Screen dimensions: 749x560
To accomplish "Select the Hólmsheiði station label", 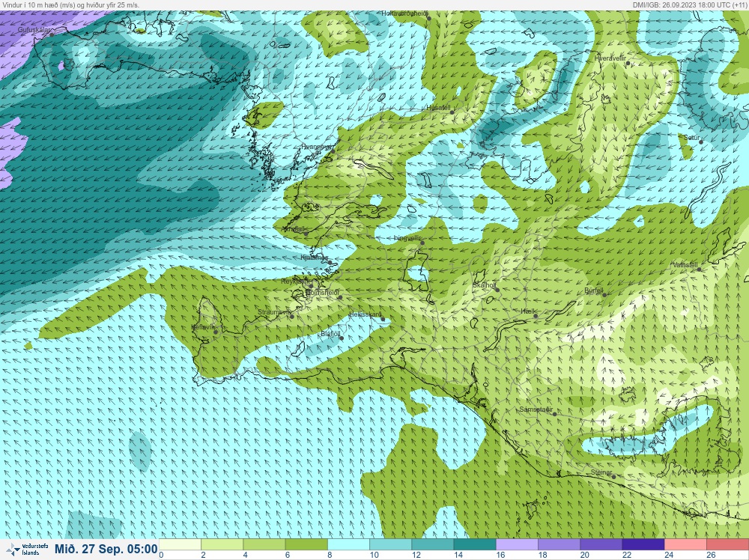I will (x=322, y=292).
